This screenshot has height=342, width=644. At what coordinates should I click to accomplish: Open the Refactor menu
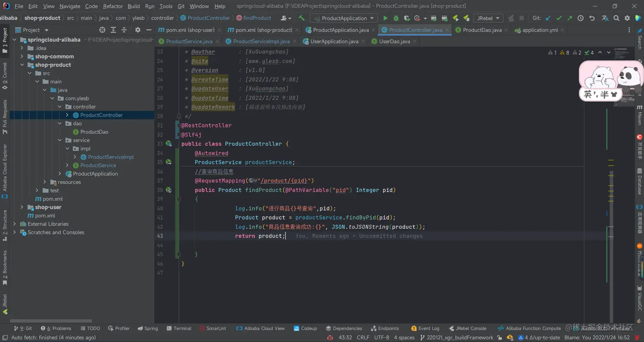[x=113, y=6]
